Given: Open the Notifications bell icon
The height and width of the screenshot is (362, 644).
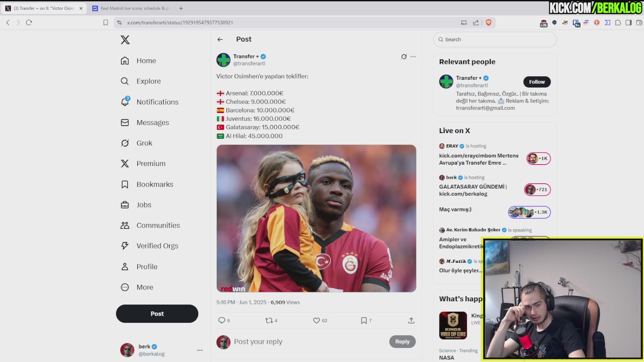Looking at the screenshot, I should (125, 102).
